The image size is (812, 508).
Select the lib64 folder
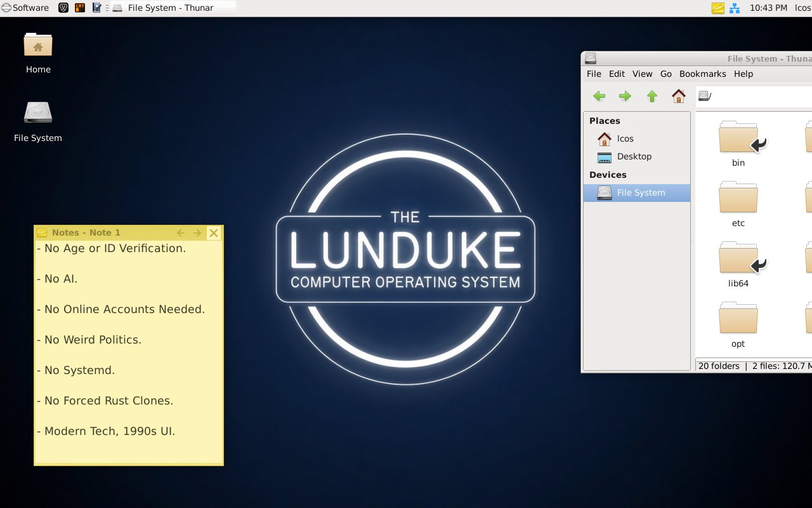point(738,264)
